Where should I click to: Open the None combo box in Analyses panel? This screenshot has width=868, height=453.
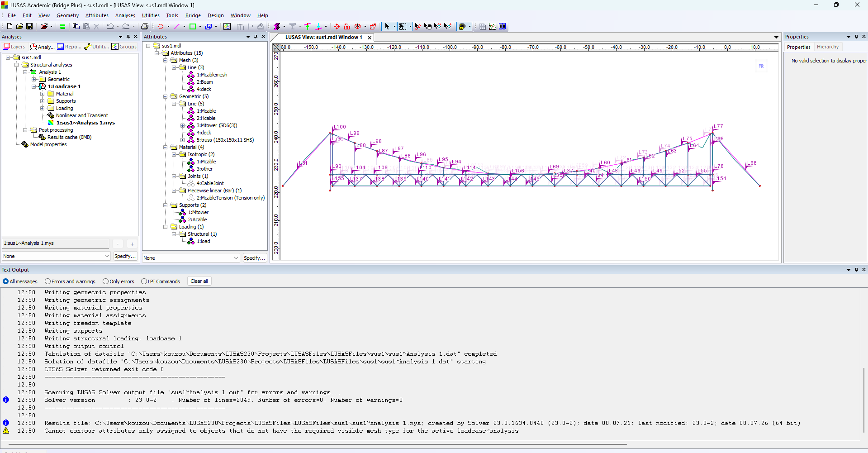56,256
